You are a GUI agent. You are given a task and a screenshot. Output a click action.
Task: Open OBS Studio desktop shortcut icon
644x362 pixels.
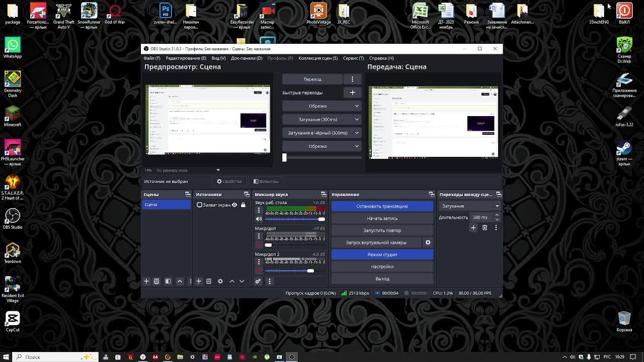[13, 219]
